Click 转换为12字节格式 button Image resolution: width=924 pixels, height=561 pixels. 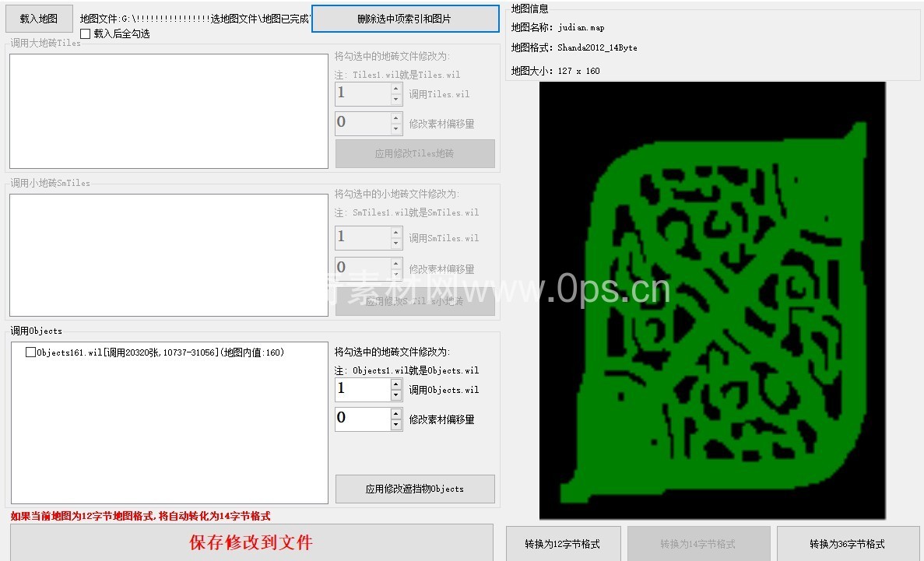tap(563, 544)
